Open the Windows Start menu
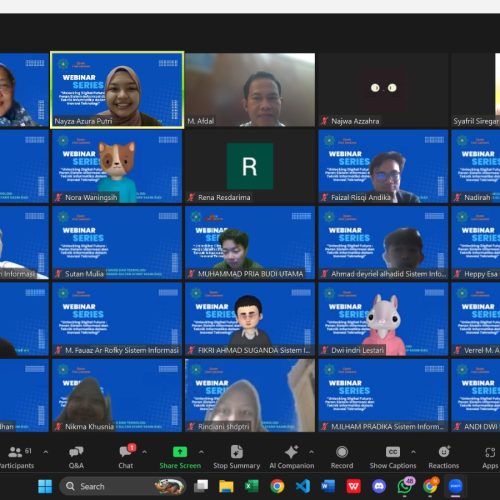The image size is (500, 500). (x=45, y=486)
